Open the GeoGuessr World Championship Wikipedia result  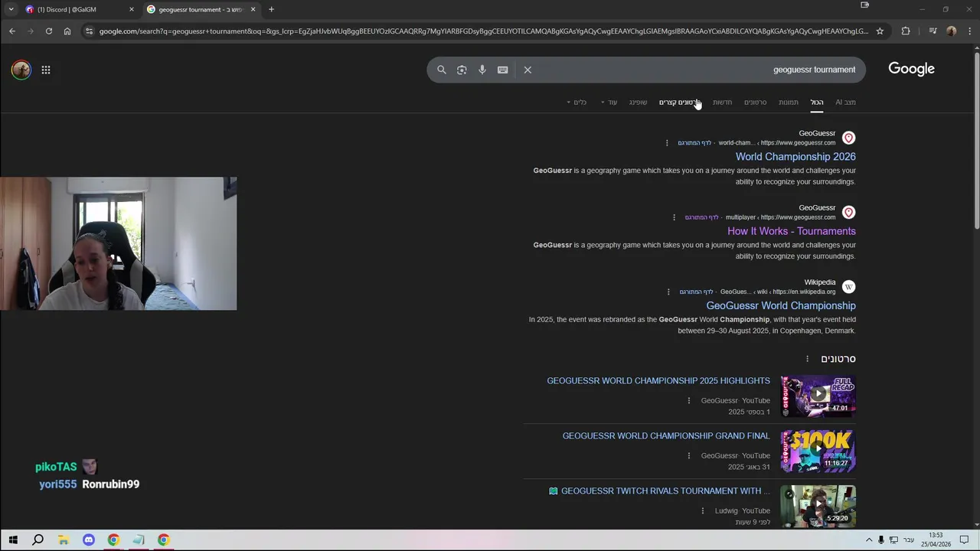click(x=781, y=306)
